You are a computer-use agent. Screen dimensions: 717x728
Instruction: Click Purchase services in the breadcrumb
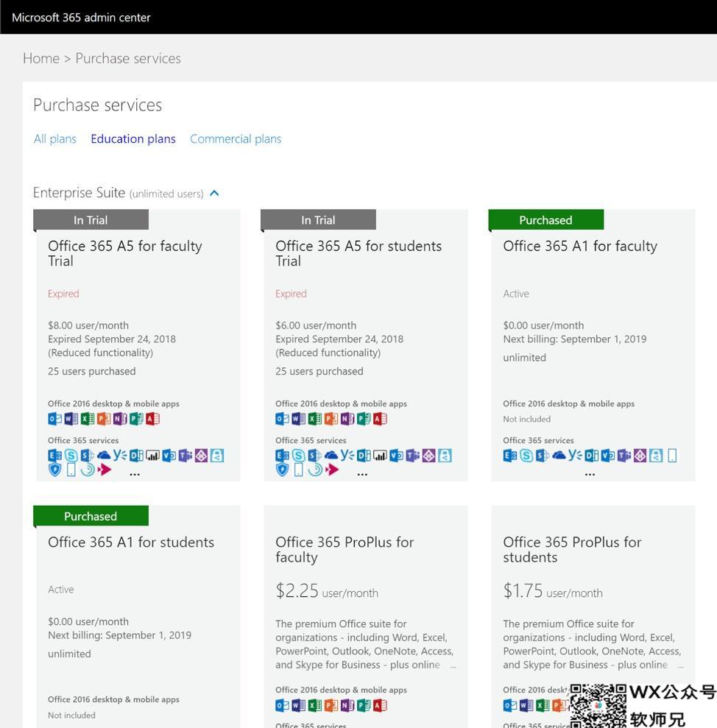click(128, 58)
